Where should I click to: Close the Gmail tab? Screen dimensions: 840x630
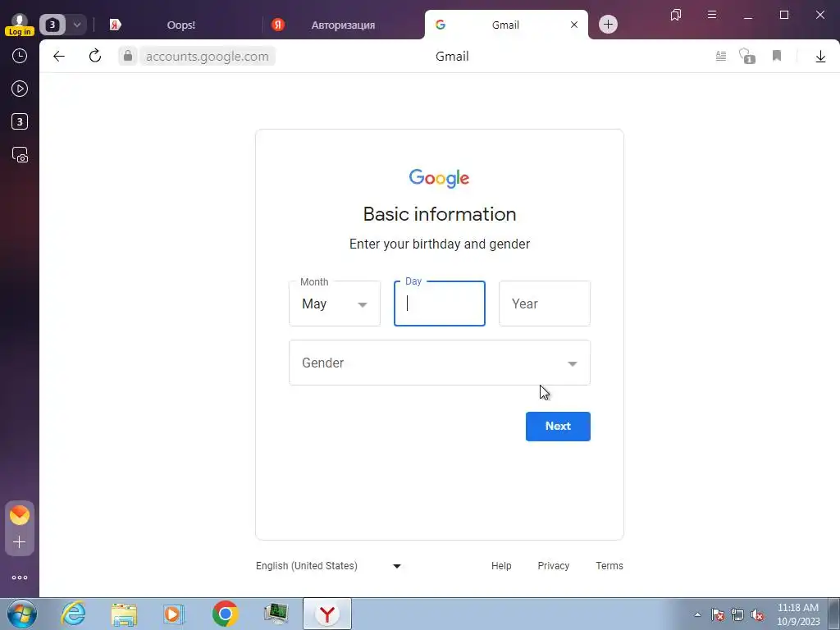pos(573,25)
